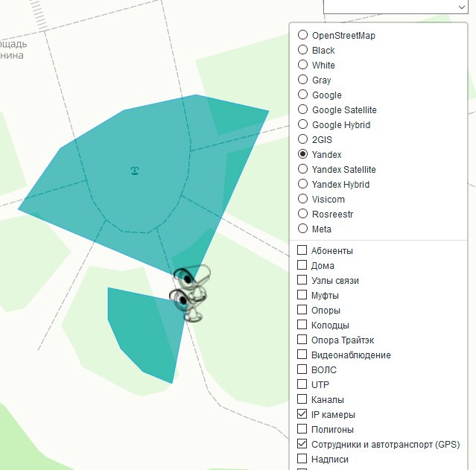Enable the Опоры overlay checkbox
Image resolution: width=476 pixels, height=470 pixels.
(302, 309)
